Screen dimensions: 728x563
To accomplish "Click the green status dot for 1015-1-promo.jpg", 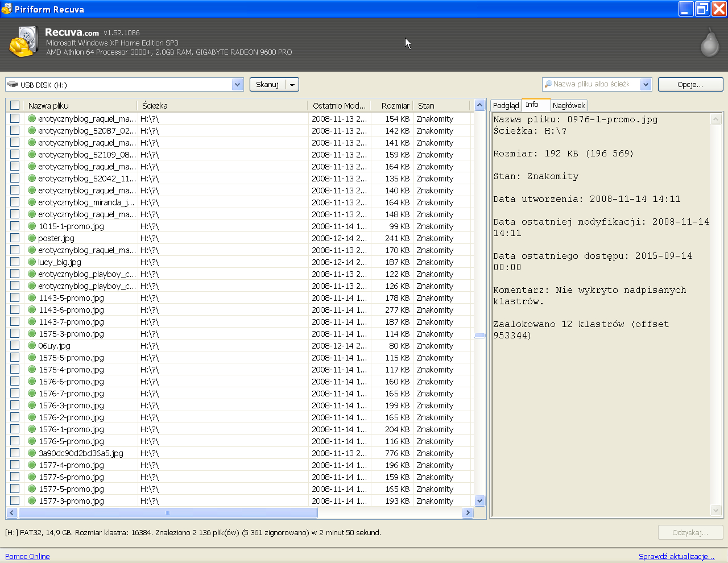I will [x=32, y=226].
